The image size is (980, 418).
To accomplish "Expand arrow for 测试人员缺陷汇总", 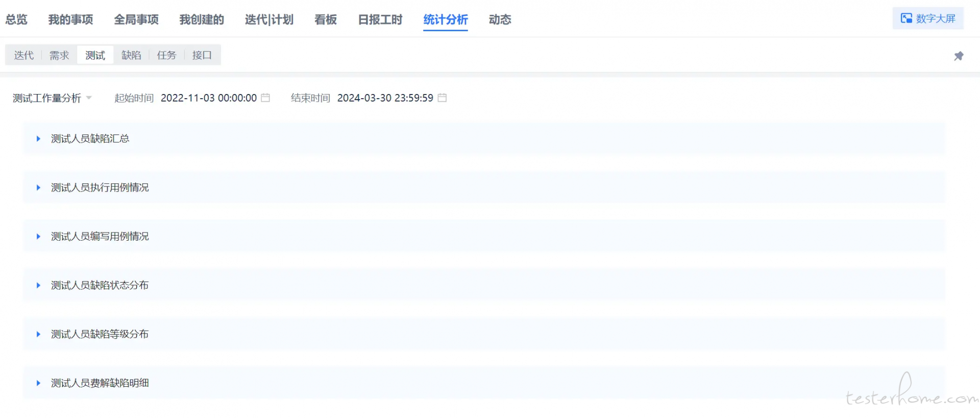I will coord(38,138).
